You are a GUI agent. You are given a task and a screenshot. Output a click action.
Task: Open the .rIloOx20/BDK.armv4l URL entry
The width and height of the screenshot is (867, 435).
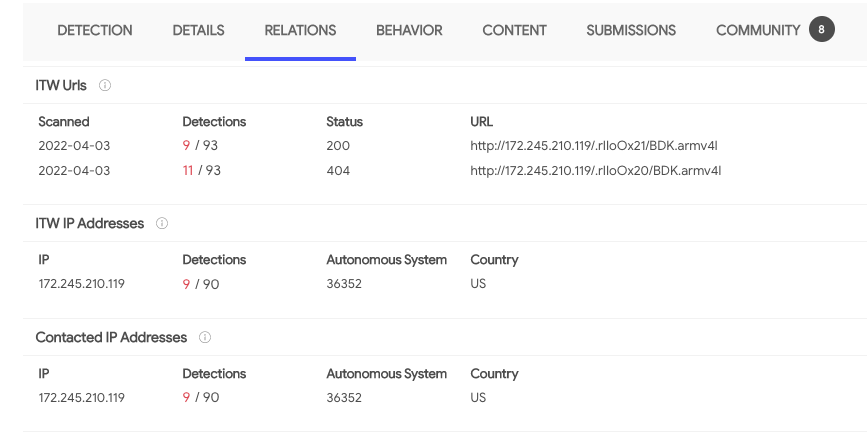[595, 171]
